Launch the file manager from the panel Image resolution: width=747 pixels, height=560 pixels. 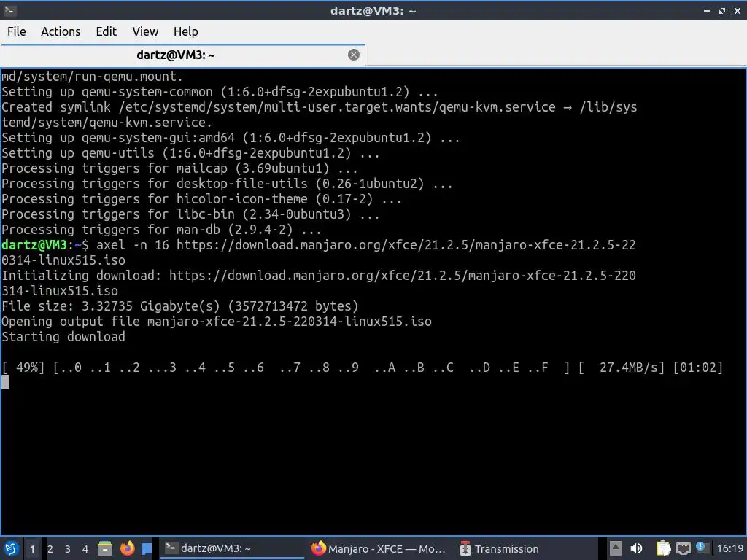coord(105,548)
